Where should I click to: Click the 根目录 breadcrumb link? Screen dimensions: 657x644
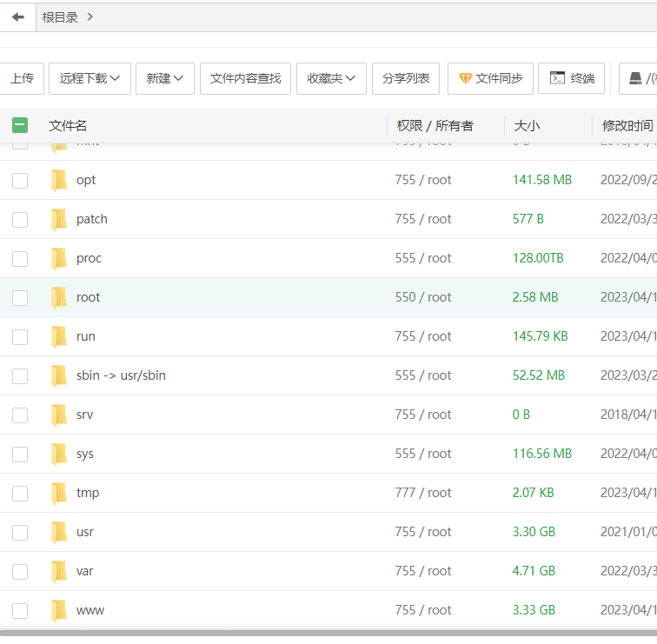[x=60, y=17]
